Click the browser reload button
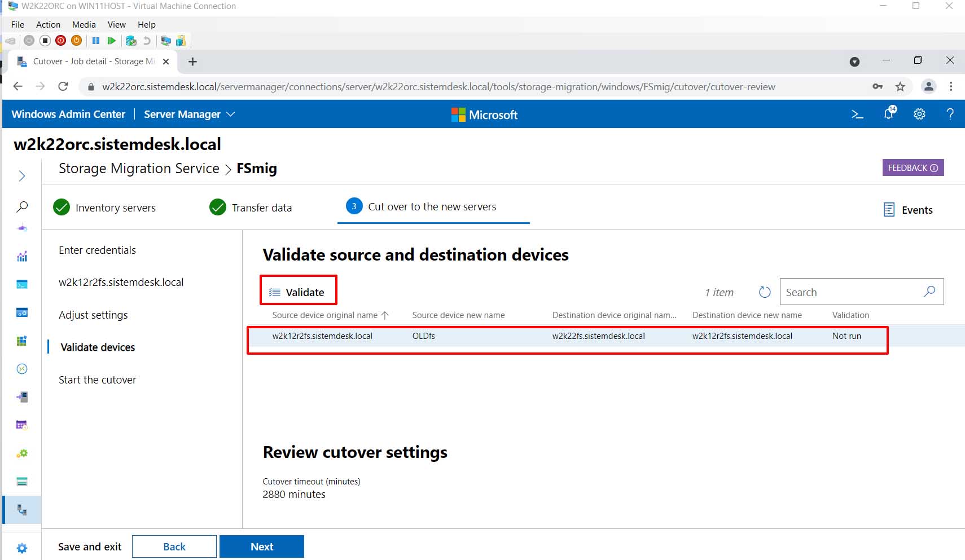 coord(63,86)
